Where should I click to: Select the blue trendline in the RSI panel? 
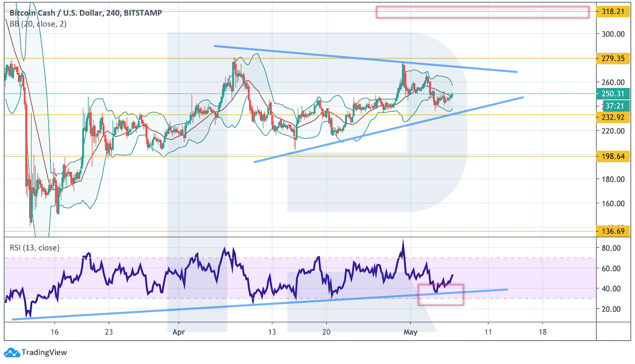pyautogui.click(x=259, y=304)
